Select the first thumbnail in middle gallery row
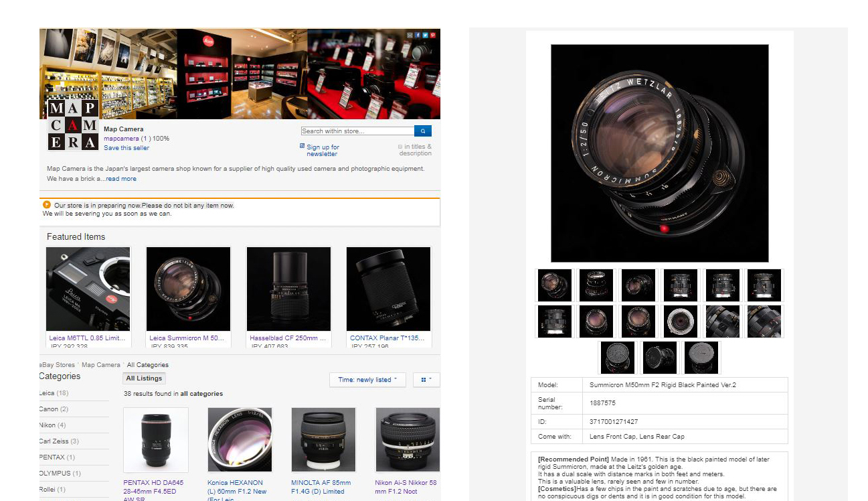 click(x=555, y=321)
